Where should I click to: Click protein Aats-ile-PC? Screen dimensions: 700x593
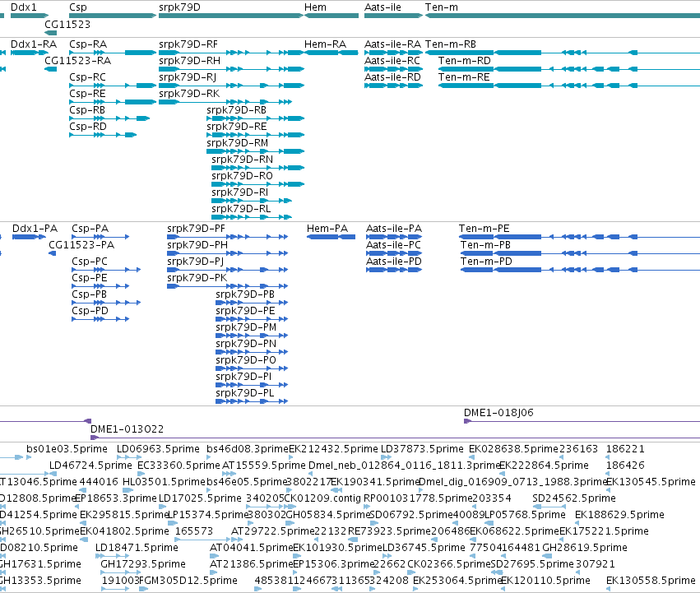[394, 245]
